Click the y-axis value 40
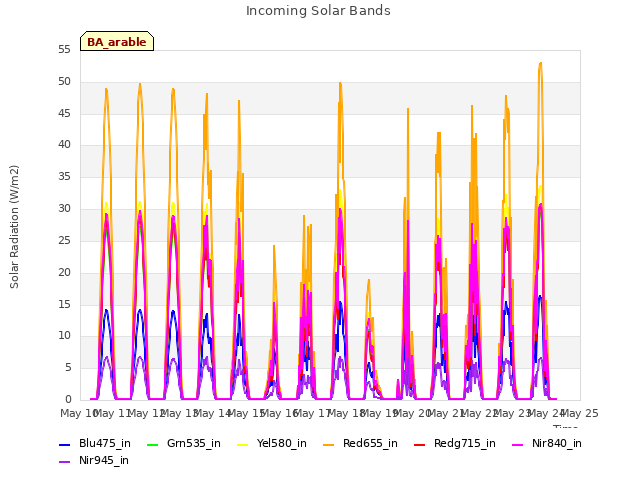640x480 pixels. [x=64, y=144]
